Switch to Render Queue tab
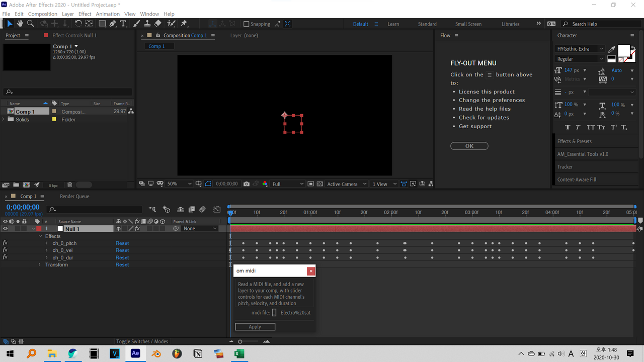The height and width of the screenshot is (362, 644). click(x=74, y=197)
